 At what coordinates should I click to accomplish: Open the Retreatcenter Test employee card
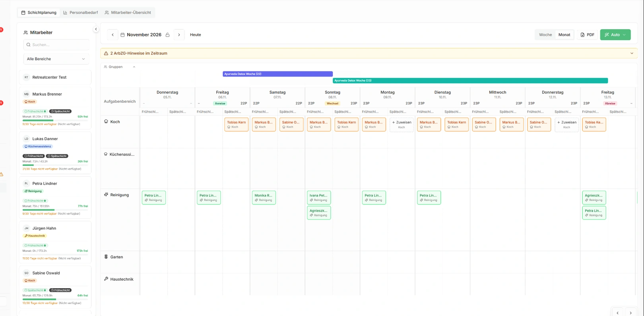(x=55, y=77)
